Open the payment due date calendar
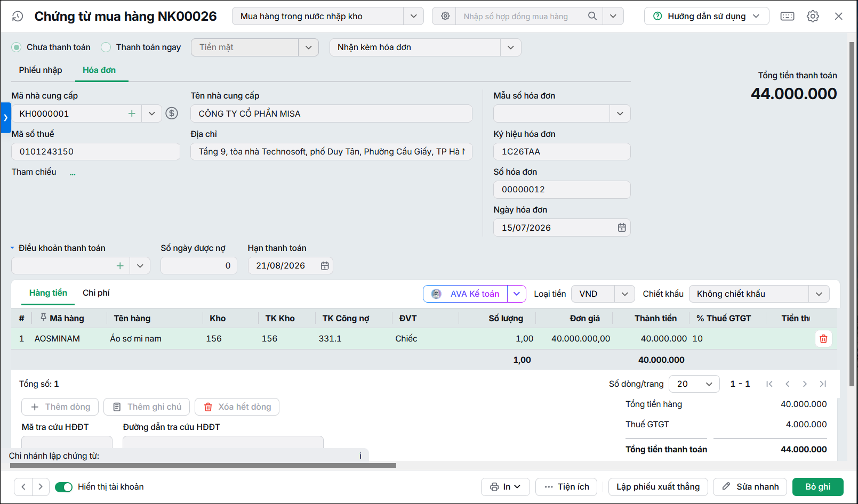Image resolution: width=858 pixels, height=504 pixels. tap(325, 266)
